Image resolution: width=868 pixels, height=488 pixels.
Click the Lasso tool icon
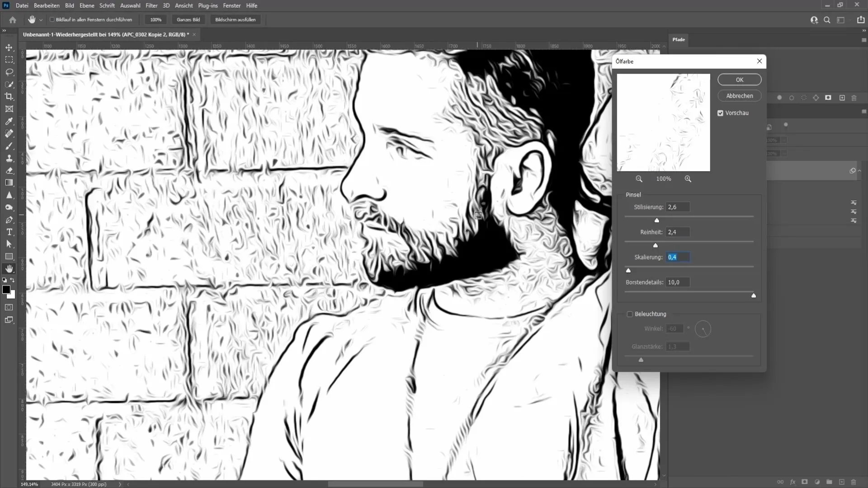coord(9,71)
